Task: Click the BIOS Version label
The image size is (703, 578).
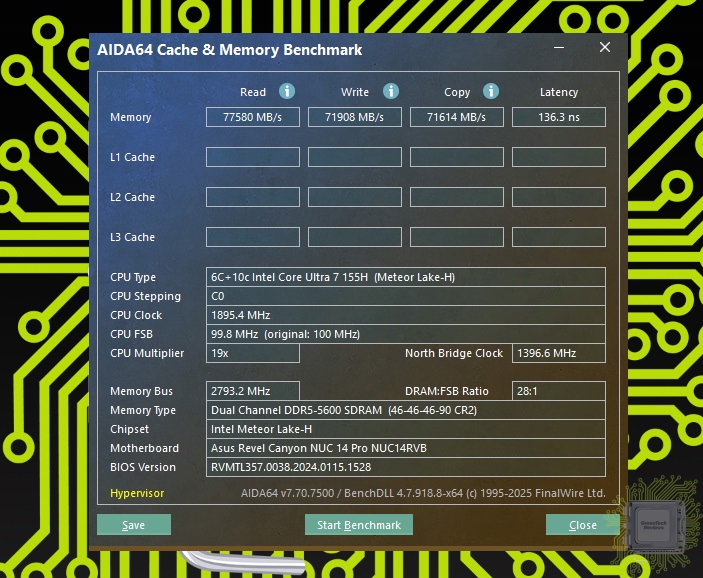Action: click(x=143, y=467)
